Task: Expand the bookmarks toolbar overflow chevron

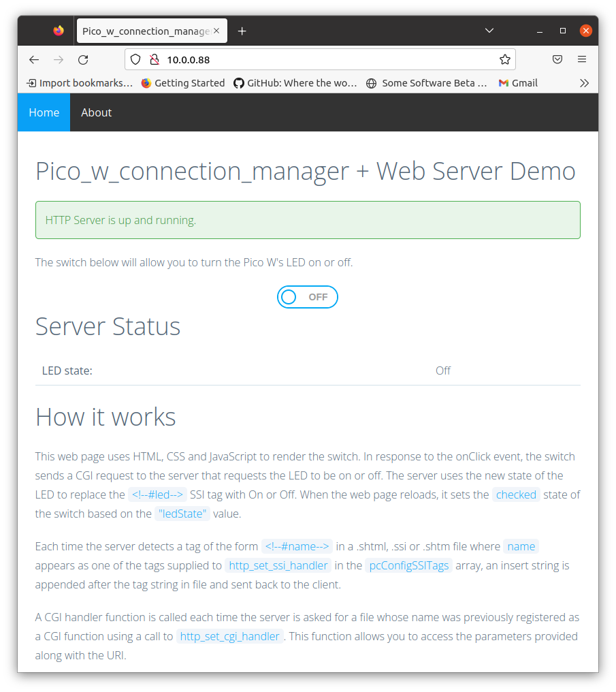Action: tap(584, 82)
